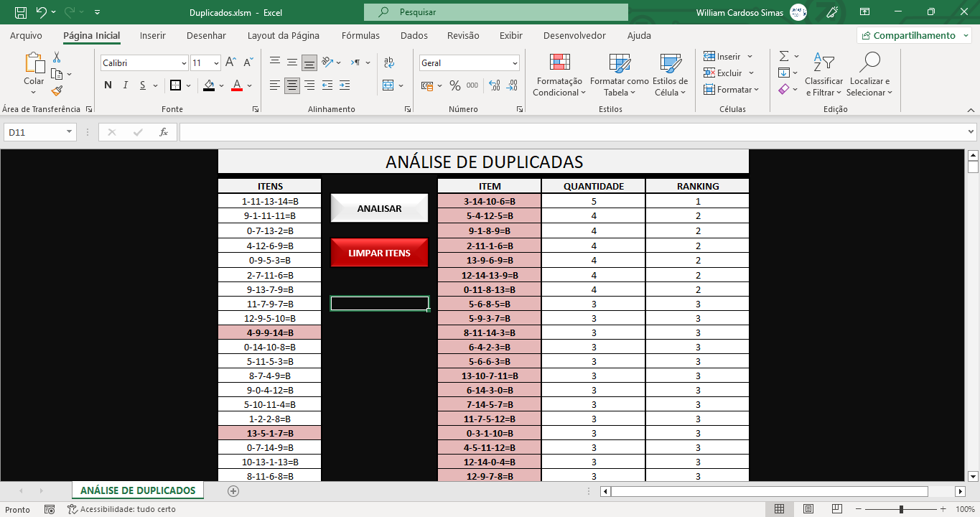Viewport: 980px width, 517px height.
Task: Switch to Page Layout view icon
Action: coord(808,509)
